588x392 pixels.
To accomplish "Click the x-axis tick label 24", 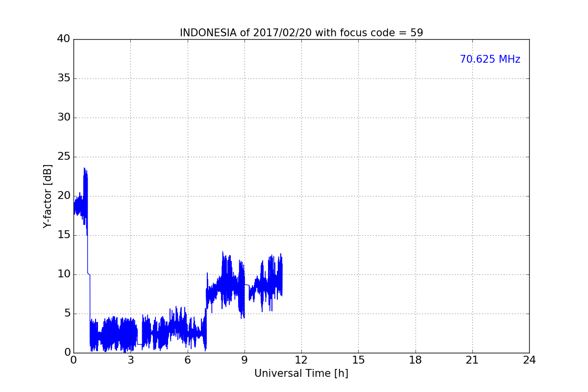I will coord(529,360).
